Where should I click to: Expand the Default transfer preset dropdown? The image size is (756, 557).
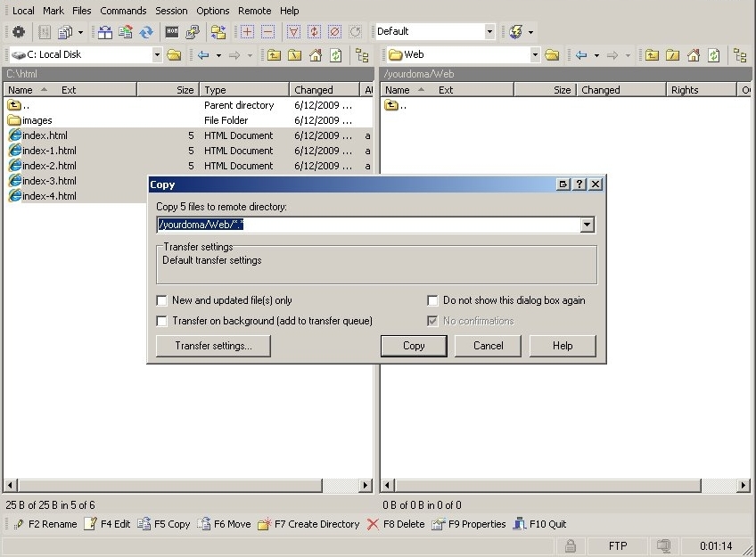[x=489, y=32]
